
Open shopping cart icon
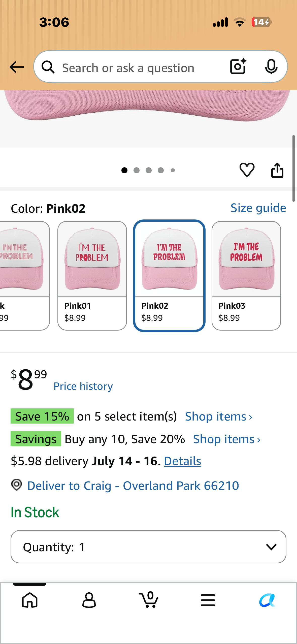click(149, 599)
